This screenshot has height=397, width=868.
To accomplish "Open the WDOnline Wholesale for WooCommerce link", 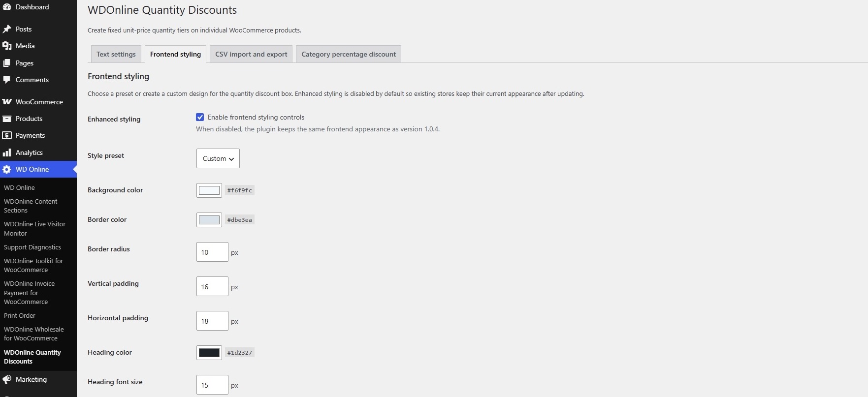I will [34, 334].
